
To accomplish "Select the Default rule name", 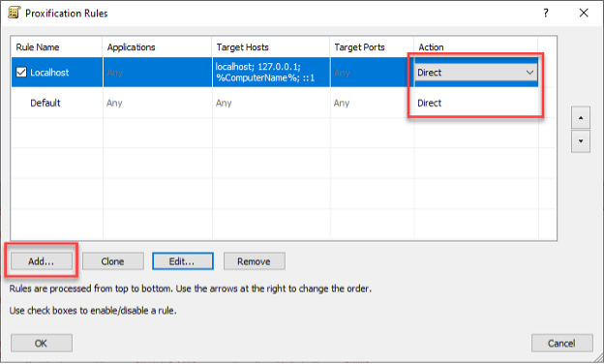I will coord(45,103).
